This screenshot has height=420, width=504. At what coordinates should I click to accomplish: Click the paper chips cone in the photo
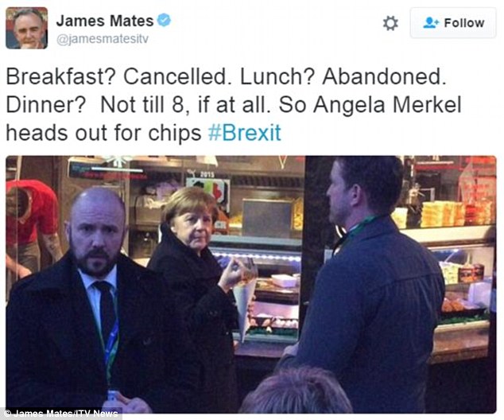(246, 302)
